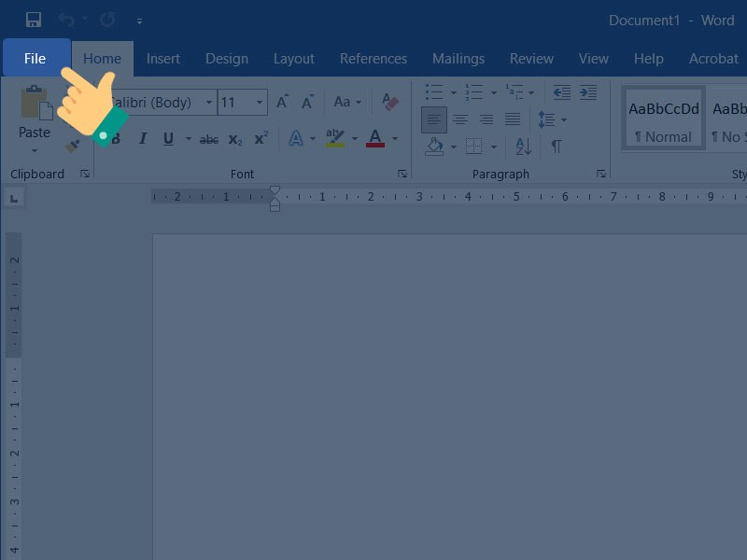This screenshot has height=560, width=747.
Task: Increase paragraph indent
Action: click(x=588, y=91)
